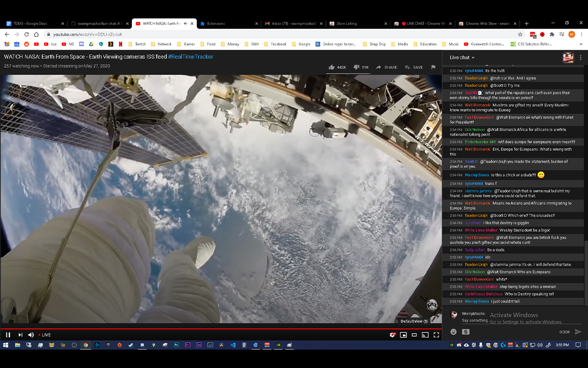The image size is (588, 368).
Task: Report the video with flag icon
Action: tap(433, 67)
